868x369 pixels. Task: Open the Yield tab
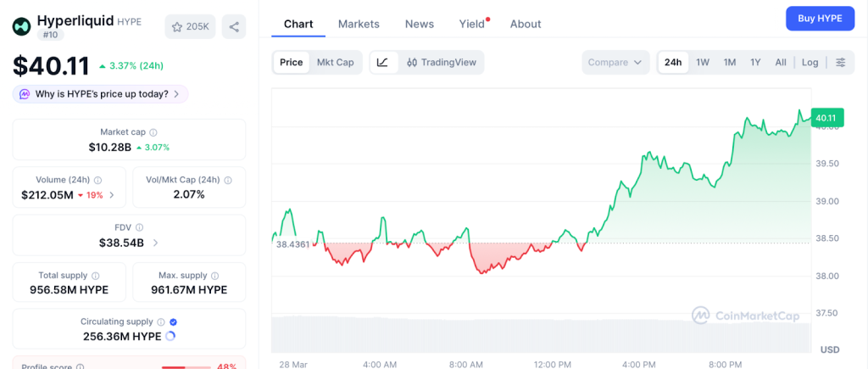(472, 24)
